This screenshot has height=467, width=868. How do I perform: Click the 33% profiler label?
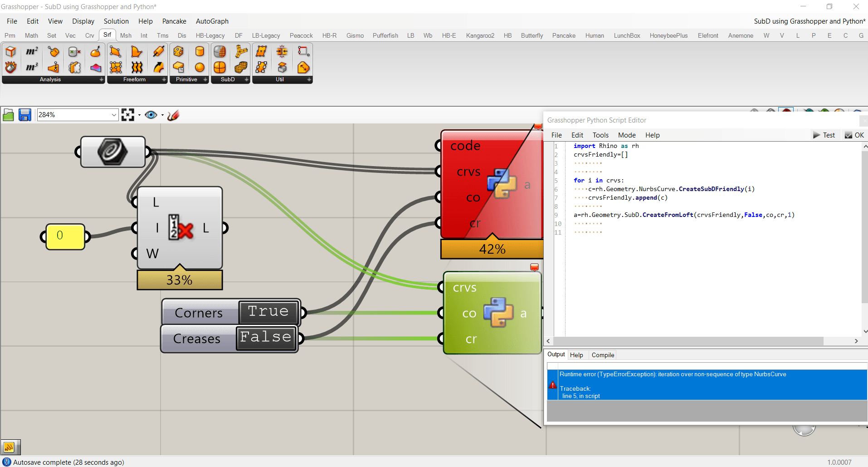pos(180,280)
